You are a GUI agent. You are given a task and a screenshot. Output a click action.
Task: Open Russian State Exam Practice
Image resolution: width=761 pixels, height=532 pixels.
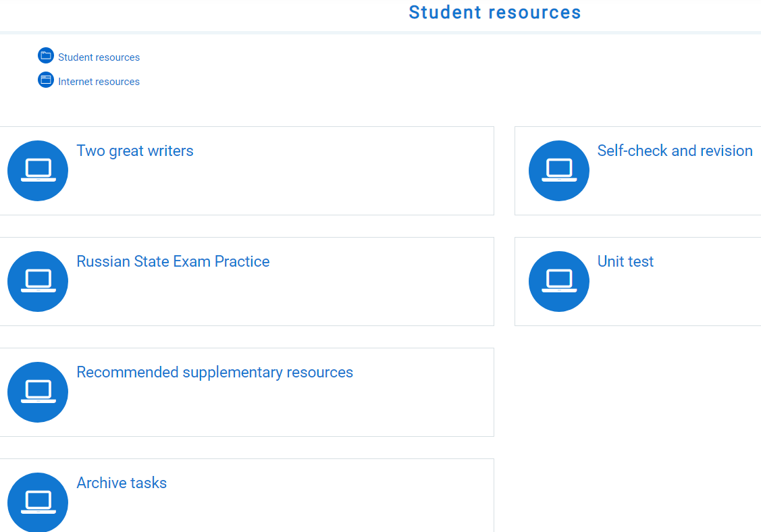click(173, 261)
